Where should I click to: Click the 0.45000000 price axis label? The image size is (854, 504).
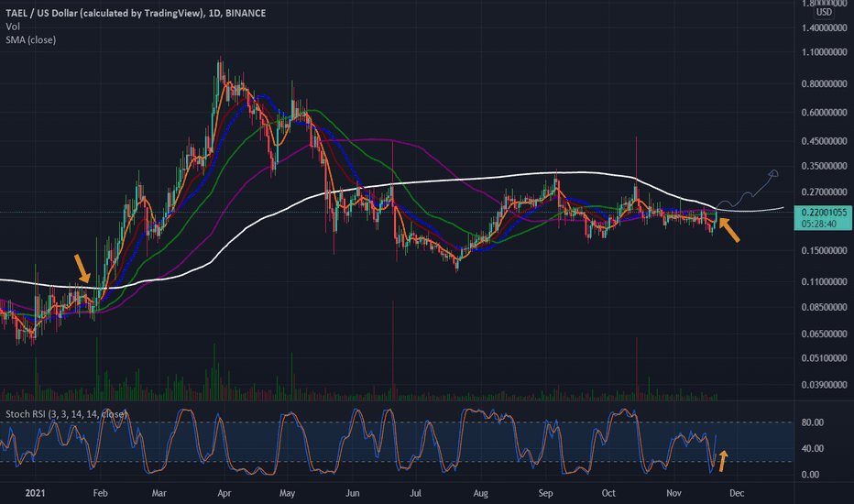click(x=824, y=140)
